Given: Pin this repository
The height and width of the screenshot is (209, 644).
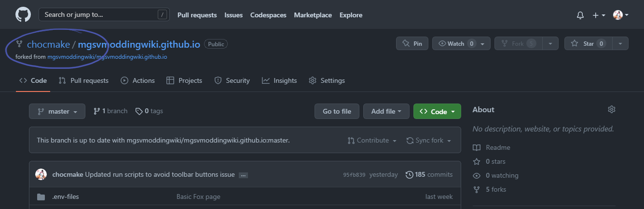Looking at the screenshot, I should pyautogui.click(x=412, y=43).
